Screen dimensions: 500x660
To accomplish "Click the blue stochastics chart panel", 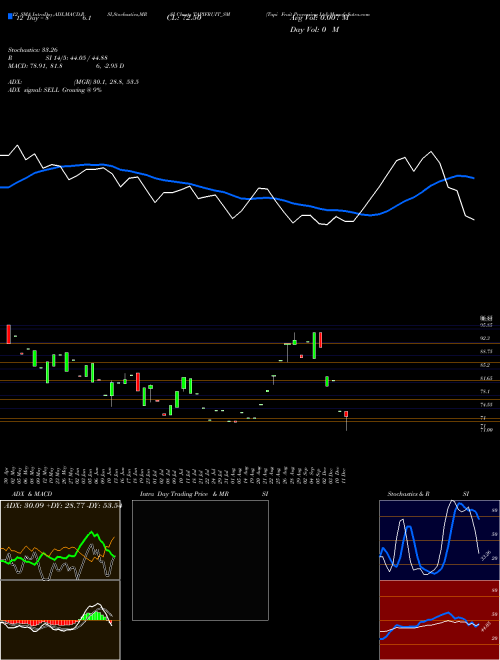I will [439, 540].
